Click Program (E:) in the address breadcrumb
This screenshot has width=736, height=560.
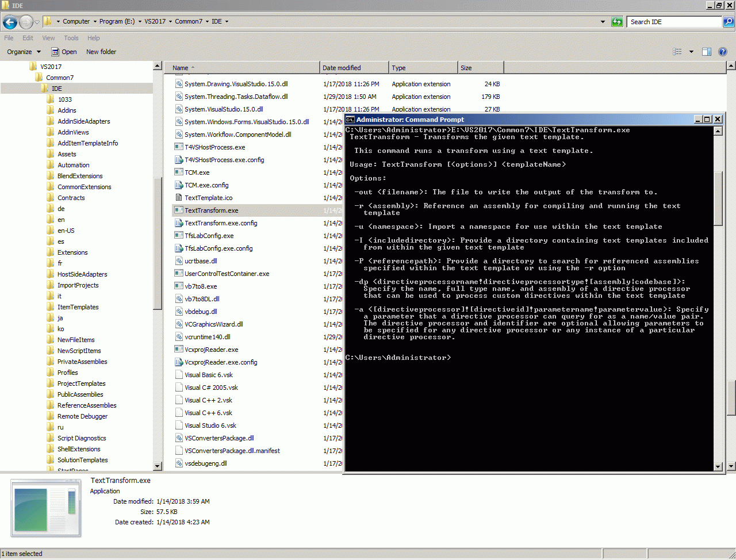[117, 22]
